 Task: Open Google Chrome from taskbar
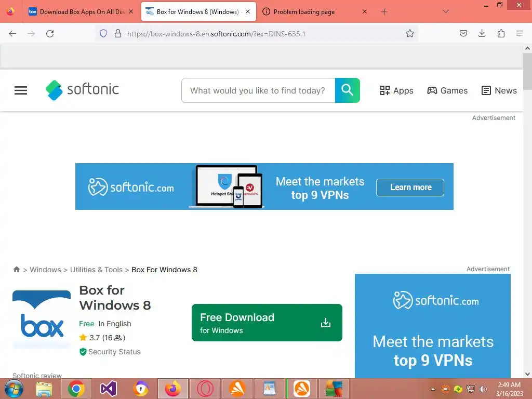[x=76, y=389]
